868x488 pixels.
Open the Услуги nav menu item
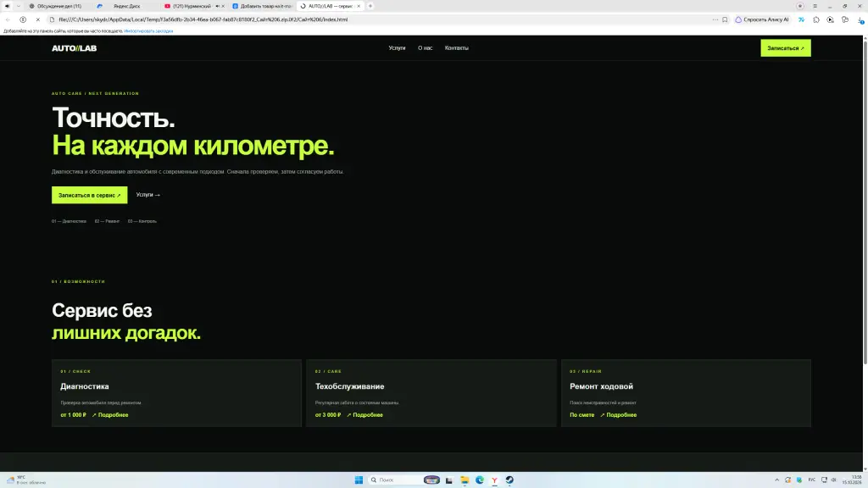pyautogui.click(x=397, y=48)
